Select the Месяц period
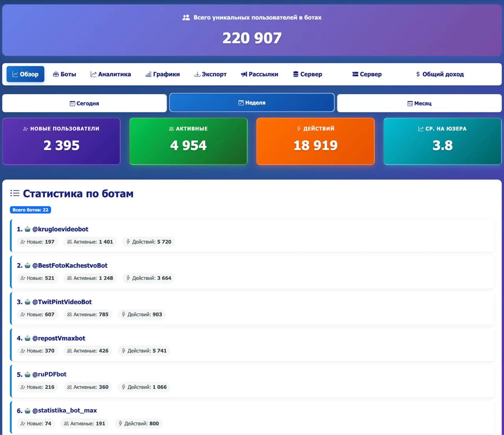The image size is (504, 435). click(419, 103)
